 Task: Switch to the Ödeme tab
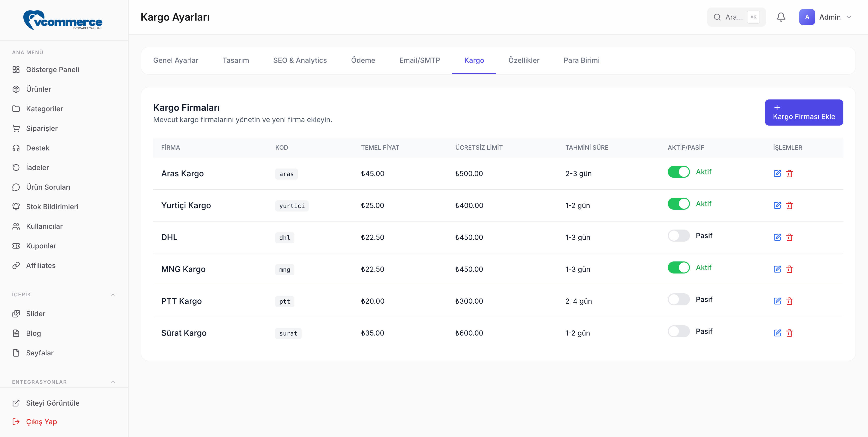coord(363,60)
